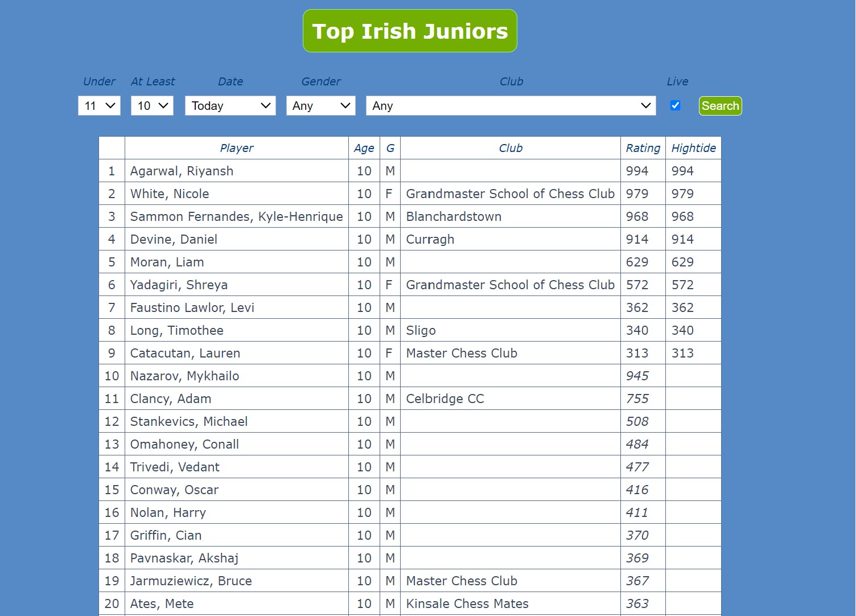856x616 pixels.
Task: Click the Age column header
Action: coord(364,148)
